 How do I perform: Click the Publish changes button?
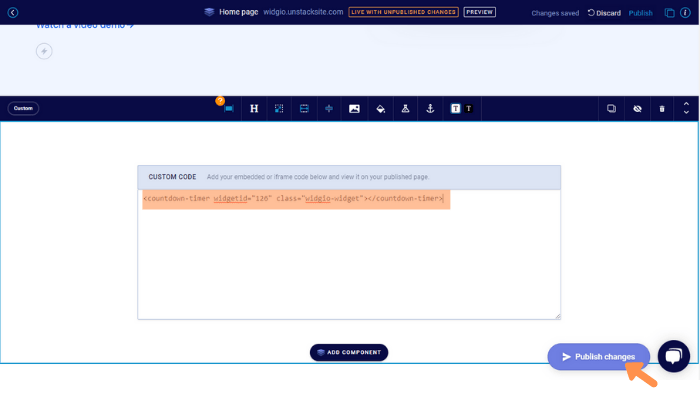tap(598, 356)
